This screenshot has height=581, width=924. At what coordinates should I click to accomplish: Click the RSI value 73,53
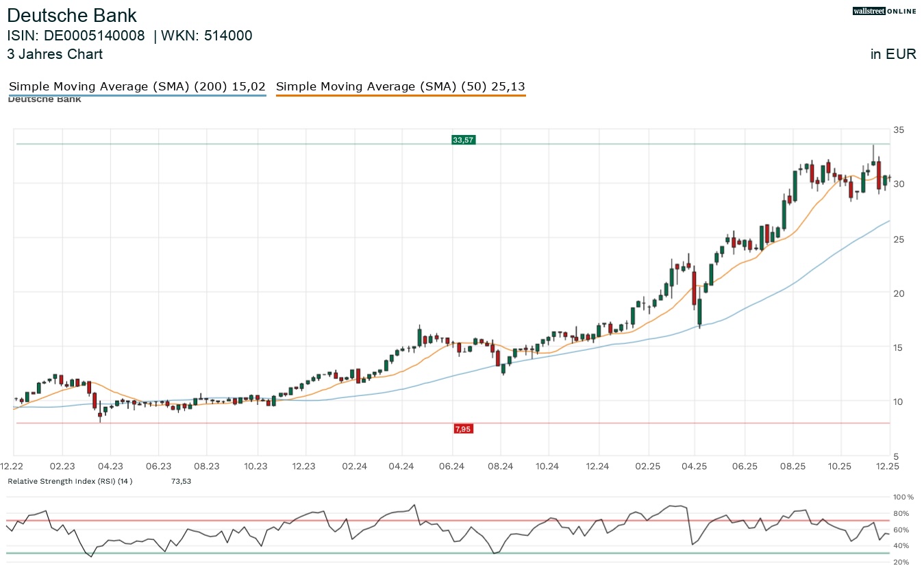181,482
